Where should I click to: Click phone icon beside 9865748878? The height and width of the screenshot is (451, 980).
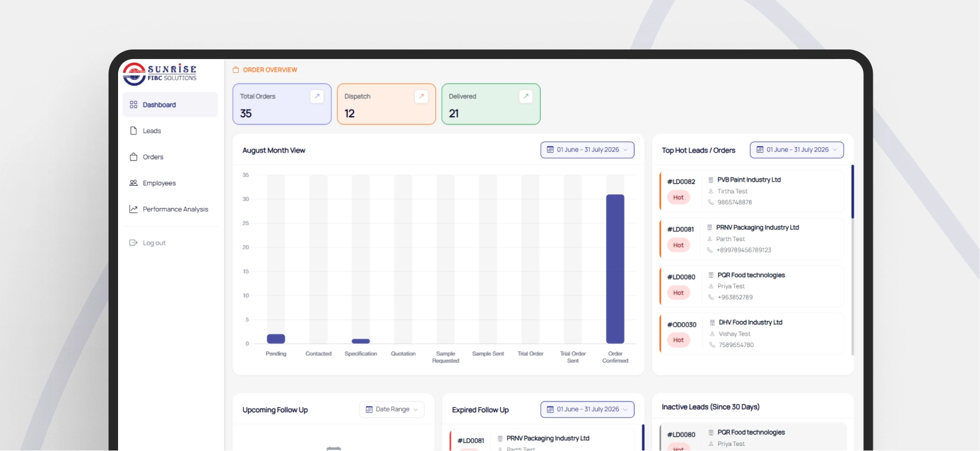711,202
